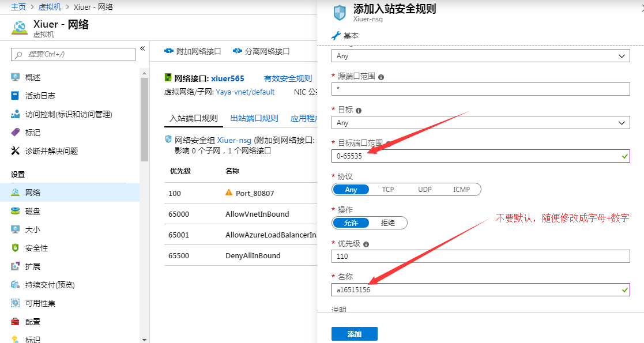
Task: Click the 目标端口范围 field with 0-65535
Action: coord(480,156)
